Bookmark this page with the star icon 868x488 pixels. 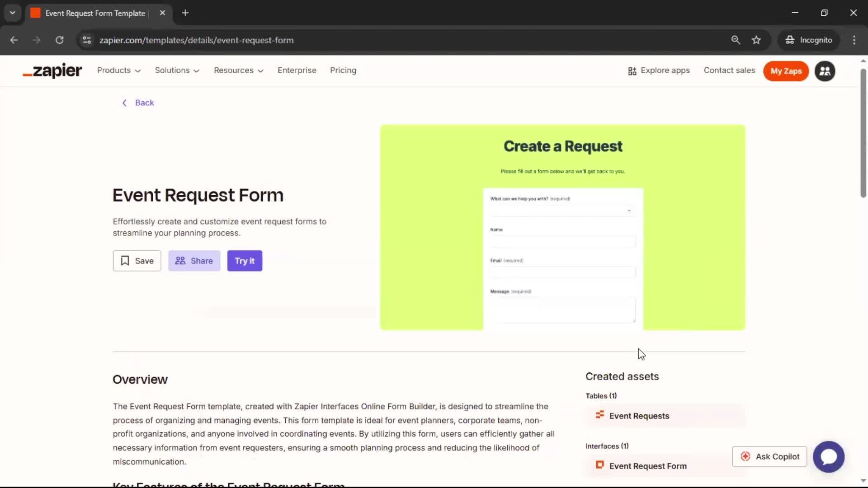tap(756, 40)
